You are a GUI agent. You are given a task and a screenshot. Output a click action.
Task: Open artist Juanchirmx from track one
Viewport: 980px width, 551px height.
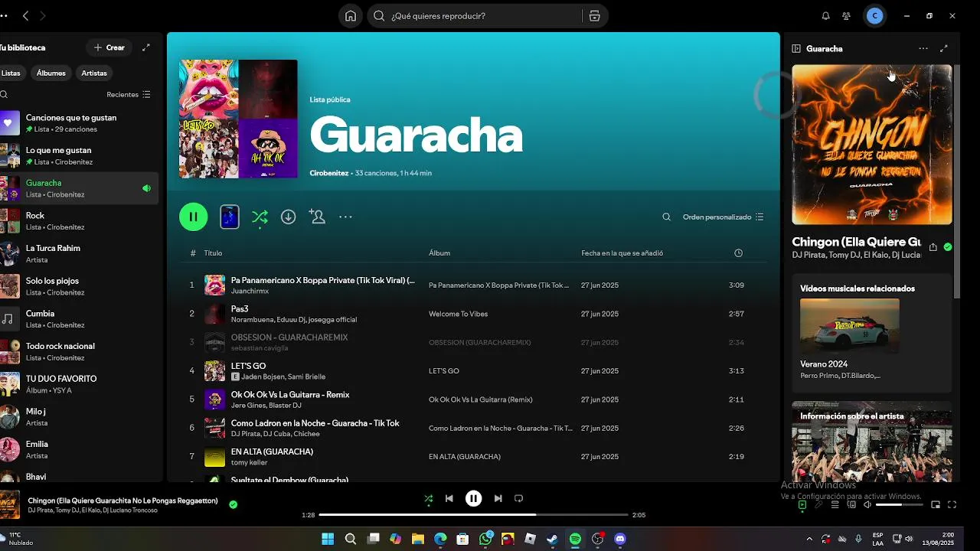tap(250, 292)
